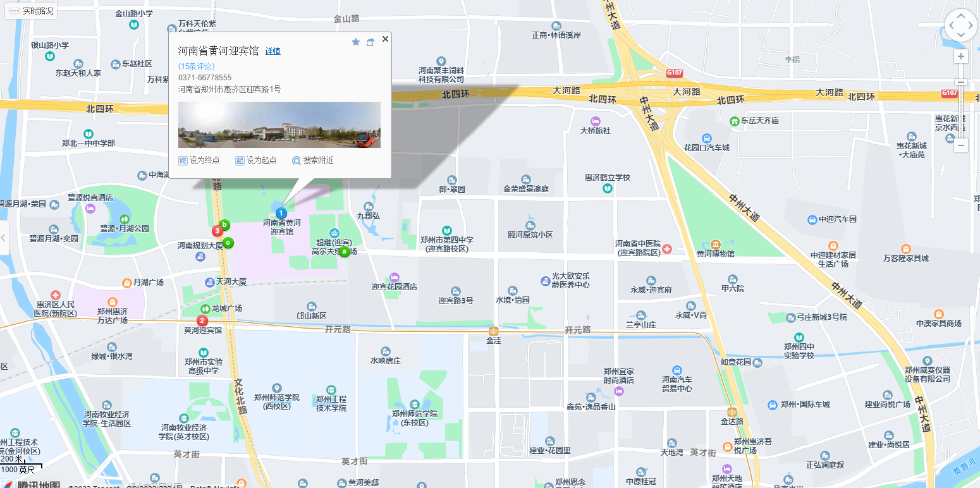Click the 金洼 metro station icon

[493, 331]
